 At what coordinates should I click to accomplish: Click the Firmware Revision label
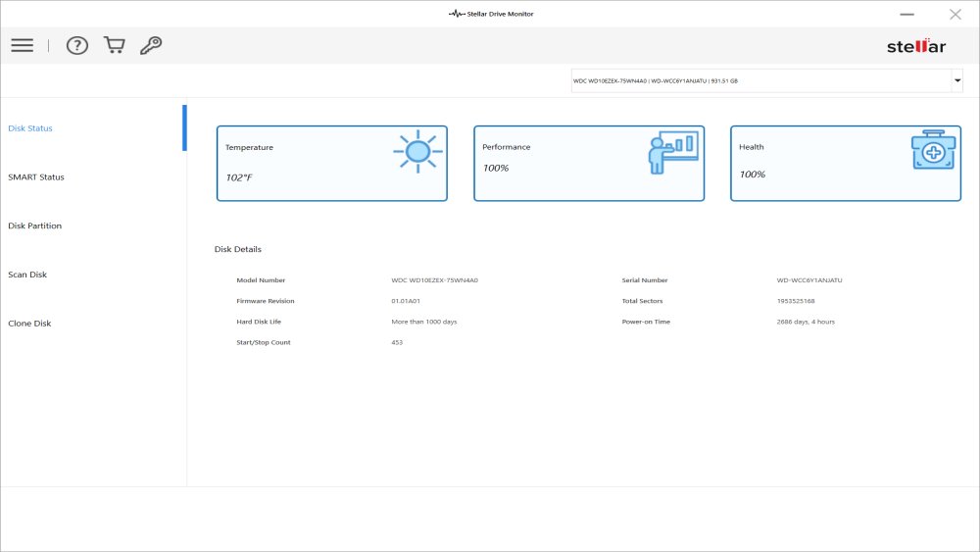click(x=265, y=301)
